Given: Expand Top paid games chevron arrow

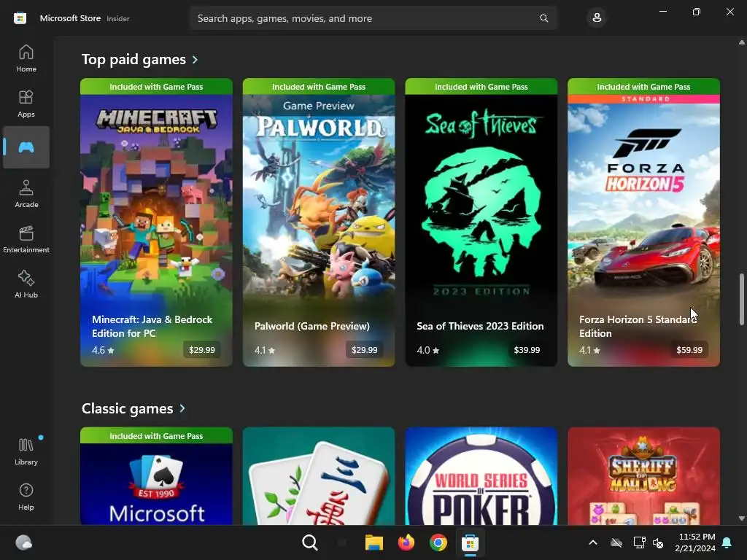Looking at the screenshot, I should 195,60.
